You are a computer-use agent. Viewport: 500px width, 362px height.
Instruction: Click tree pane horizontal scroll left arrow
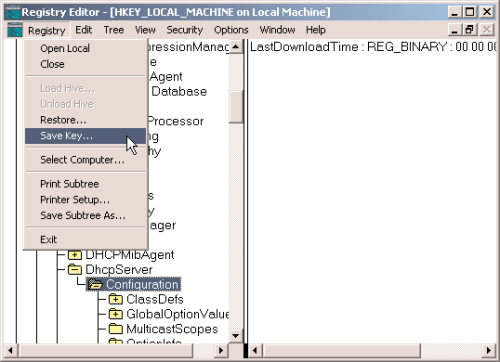point(10,350)
